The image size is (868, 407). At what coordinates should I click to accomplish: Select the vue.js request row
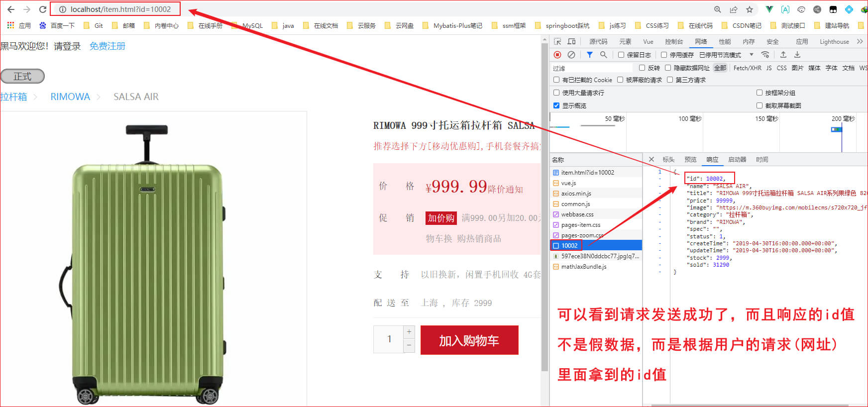point(596,183)
